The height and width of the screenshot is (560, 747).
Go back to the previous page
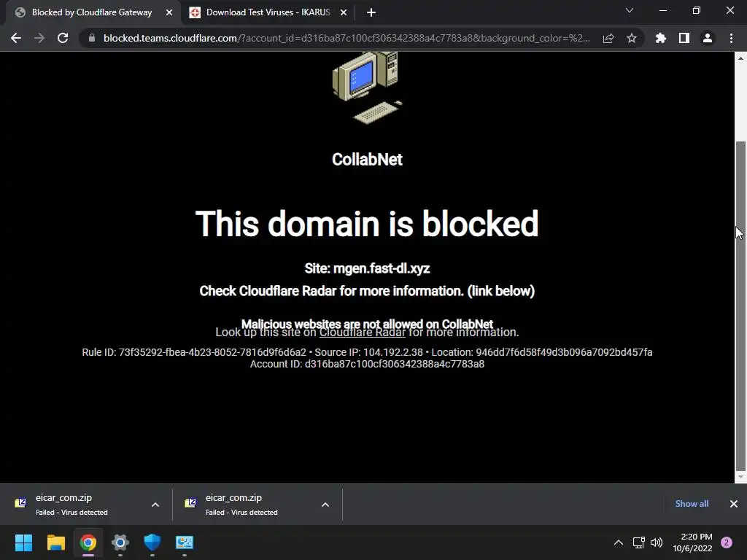pos(16,38)
